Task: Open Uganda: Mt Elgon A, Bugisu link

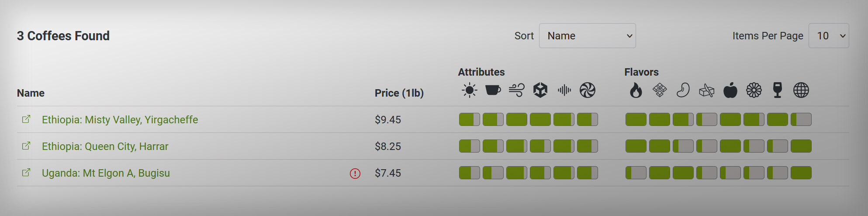Action: pos(106,173)
